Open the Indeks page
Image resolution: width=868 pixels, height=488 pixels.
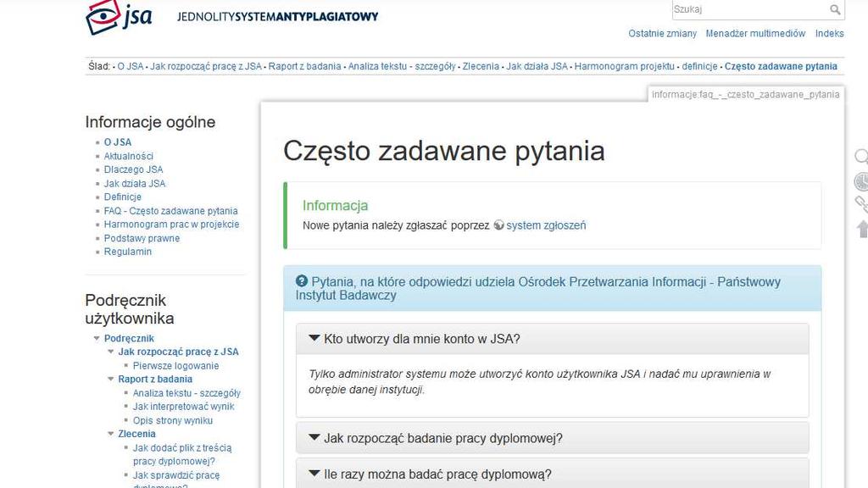coord(829,33)
